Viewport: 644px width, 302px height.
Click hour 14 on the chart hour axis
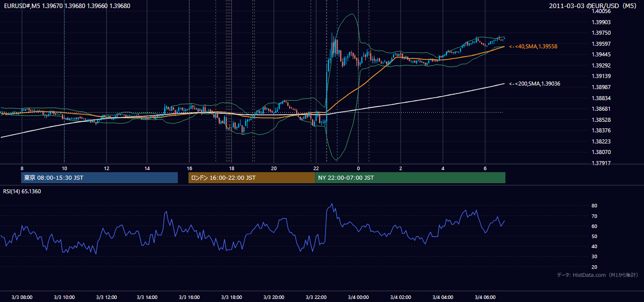(x=147, y=168)
